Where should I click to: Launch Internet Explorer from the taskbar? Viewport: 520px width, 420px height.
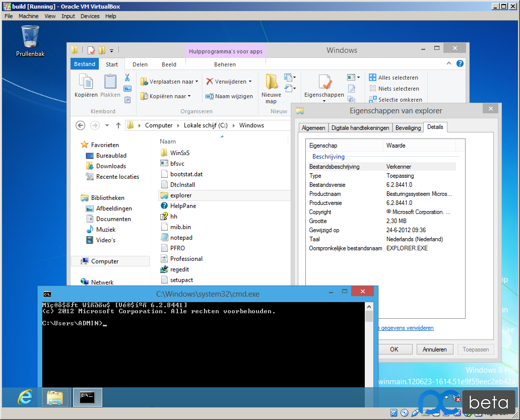click(x=25, y=397)
